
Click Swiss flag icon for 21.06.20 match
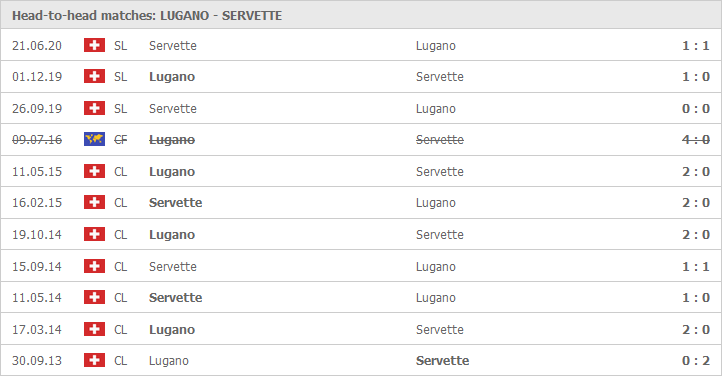click(94, 45)
